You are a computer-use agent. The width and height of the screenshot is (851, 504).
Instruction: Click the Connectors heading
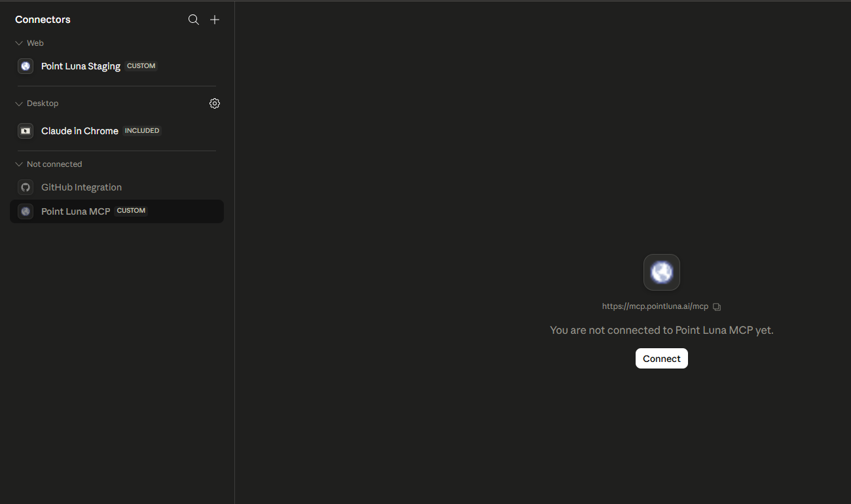(43, 20)
